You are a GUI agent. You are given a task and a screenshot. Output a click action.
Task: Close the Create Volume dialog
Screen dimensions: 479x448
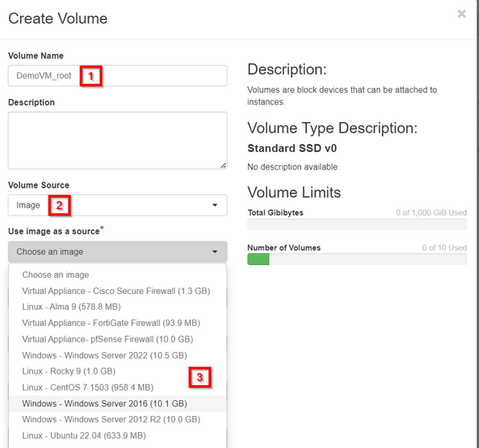pos(461,14)
